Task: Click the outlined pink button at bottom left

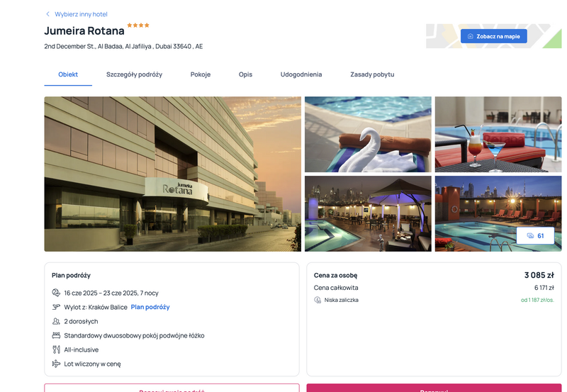Action: 172,388
